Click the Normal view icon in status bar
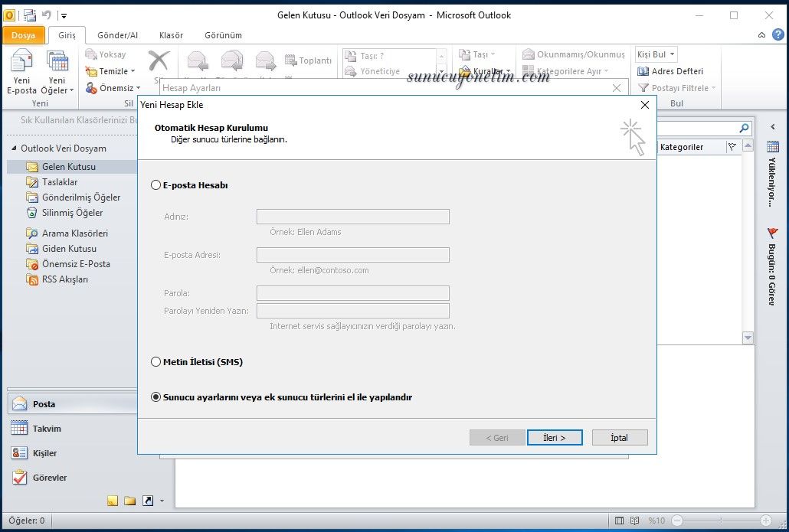 pos(620,521)
